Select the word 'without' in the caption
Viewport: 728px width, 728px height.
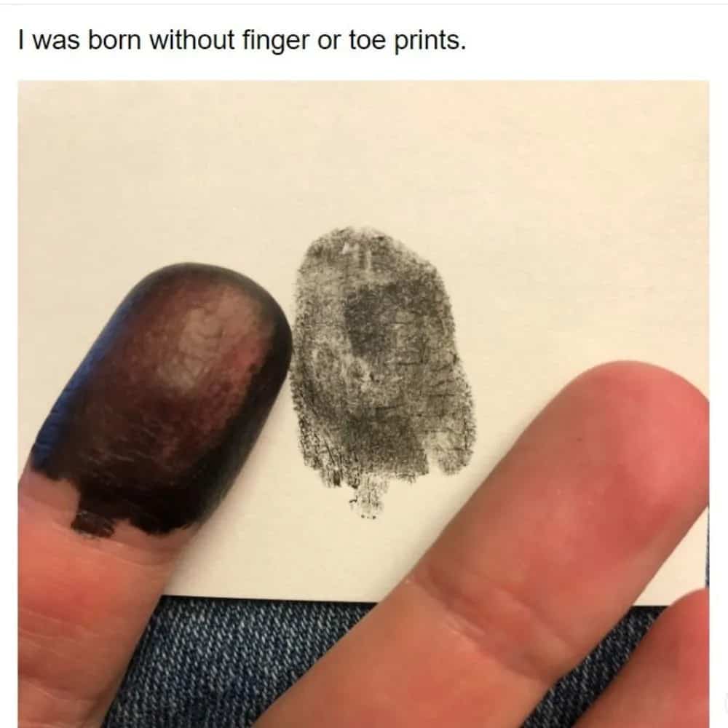click(x=191, y=40)
